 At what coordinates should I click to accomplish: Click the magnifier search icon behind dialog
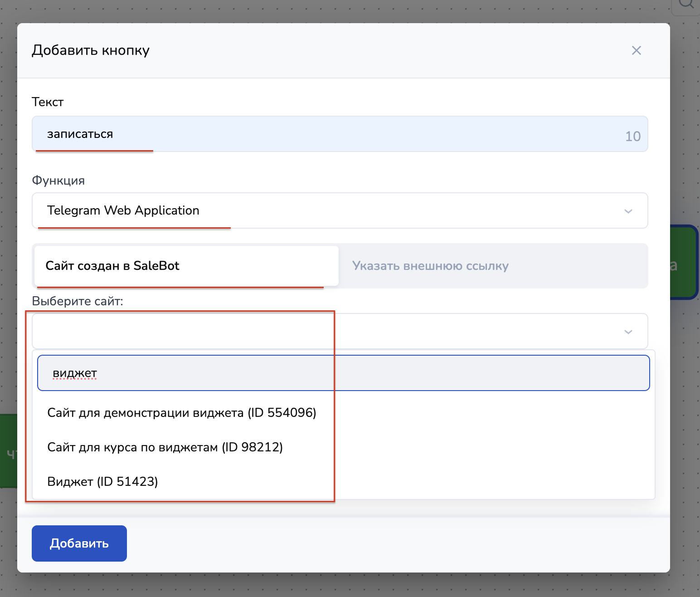[x=686, y=5]
